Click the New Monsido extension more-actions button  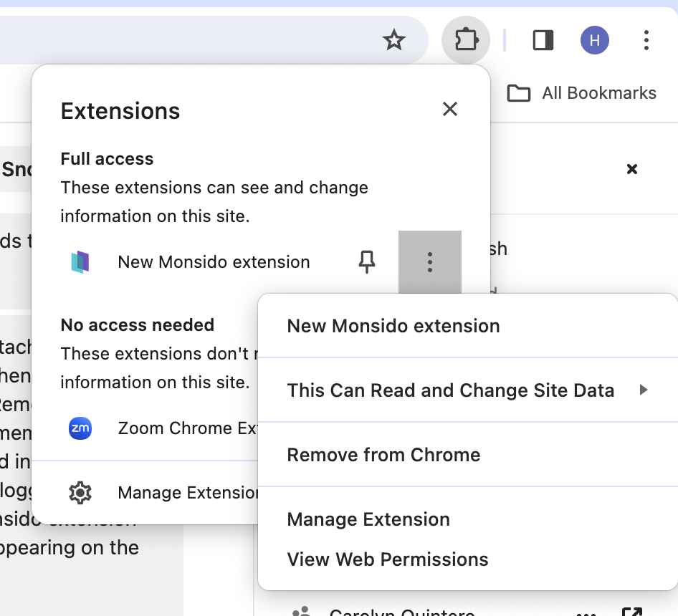[x=430, y=262]
